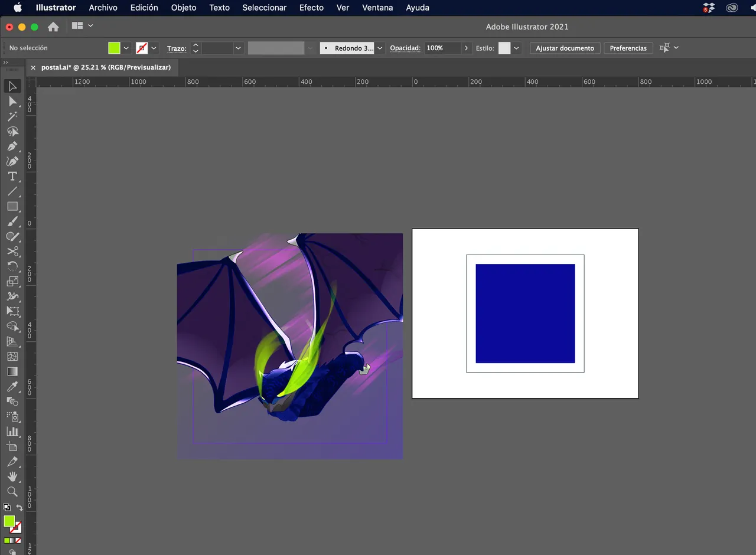This screenshot has height=555, width=756.
Task: Select the Column Graph tool
Action: 12,432
